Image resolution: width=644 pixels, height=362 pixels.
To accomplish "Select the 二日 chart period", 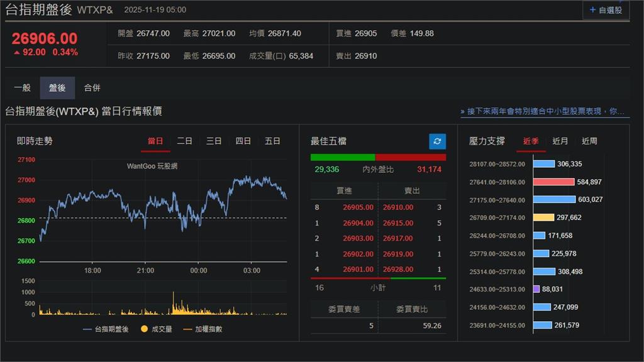I will point(185,141).
